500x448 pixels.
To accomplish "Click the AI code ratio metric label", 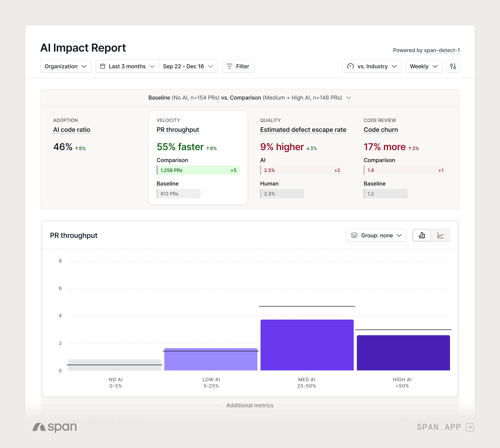I will tap(72, 130).
